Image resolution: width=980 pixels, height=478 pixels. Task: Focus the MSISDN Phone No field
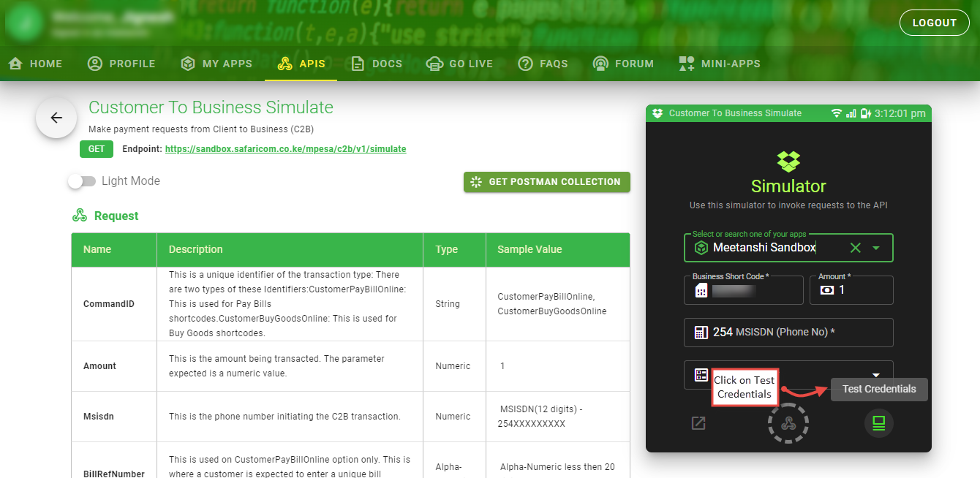(788, 333)
